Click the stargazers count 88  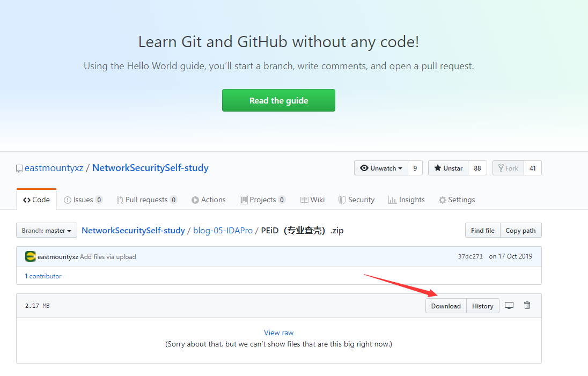pyautogui.click(x=477, y=168)
